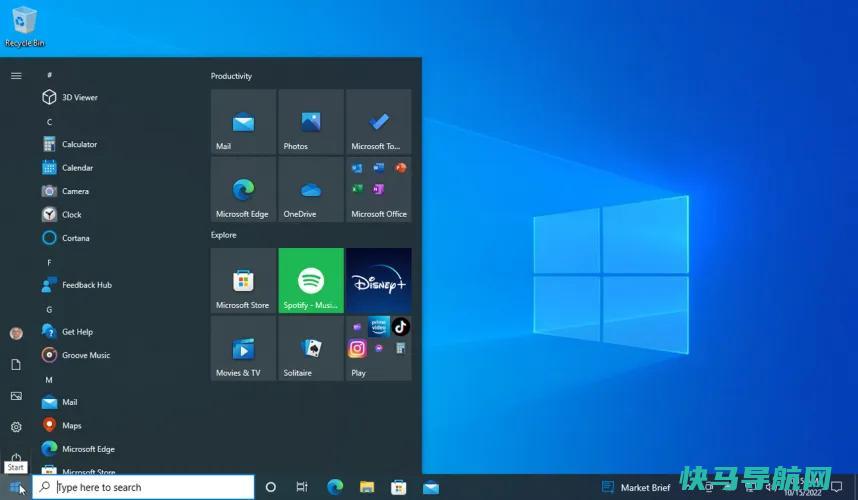Launch Maps from the app list
The width and height of the screenshot is (858, 500).
point(61,426)
